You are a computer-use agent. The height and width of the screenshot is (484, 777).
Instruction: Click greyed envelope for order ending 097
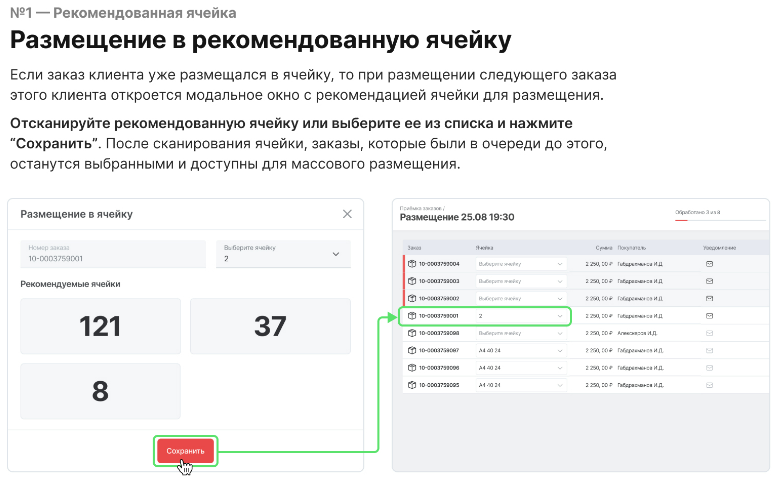709,351
